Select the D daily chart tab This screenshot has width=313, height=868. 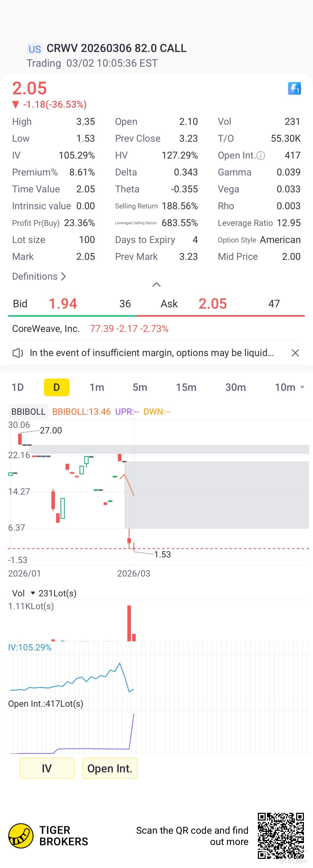pyautogui.click(x=56, y=387)
